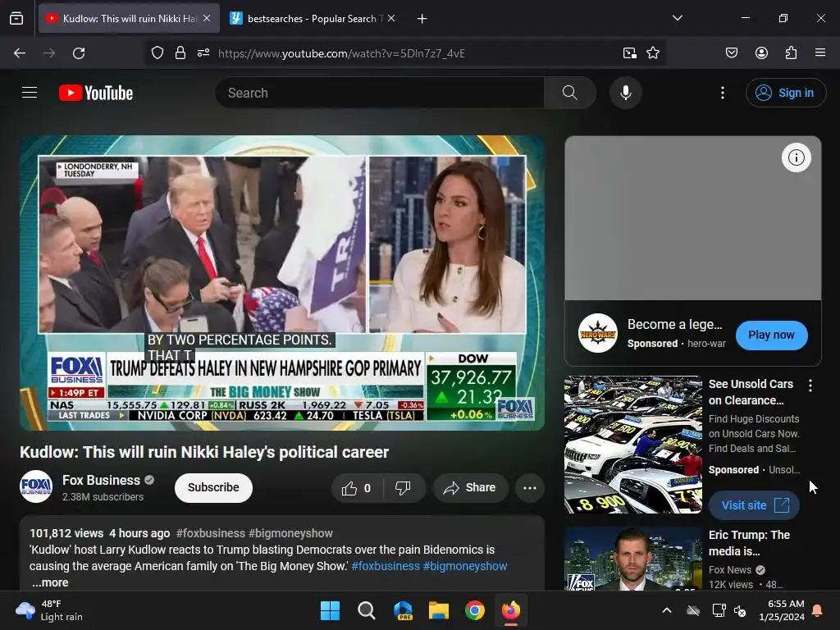This screenshot has height=630, width=840.
Task: Open clock and date 6:55 AM
Action: [781, 610]
